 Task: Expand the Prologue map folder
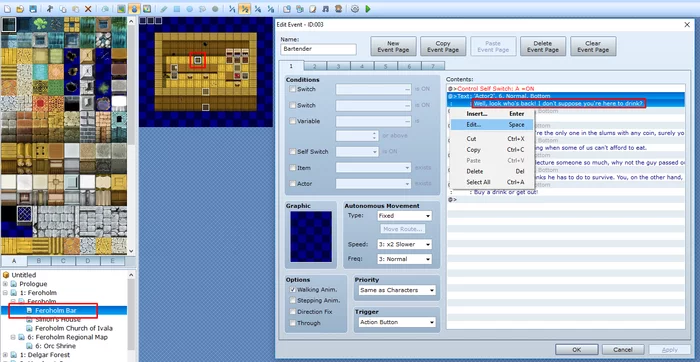click(5, 284)
